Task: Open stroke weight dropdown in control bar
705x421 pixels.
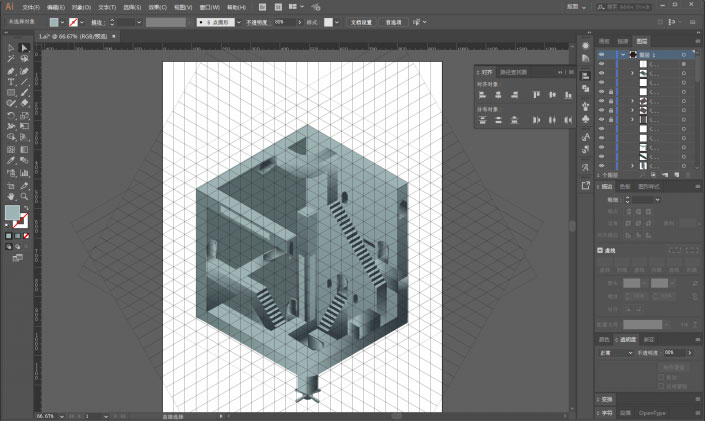Action: pos(139,22)
